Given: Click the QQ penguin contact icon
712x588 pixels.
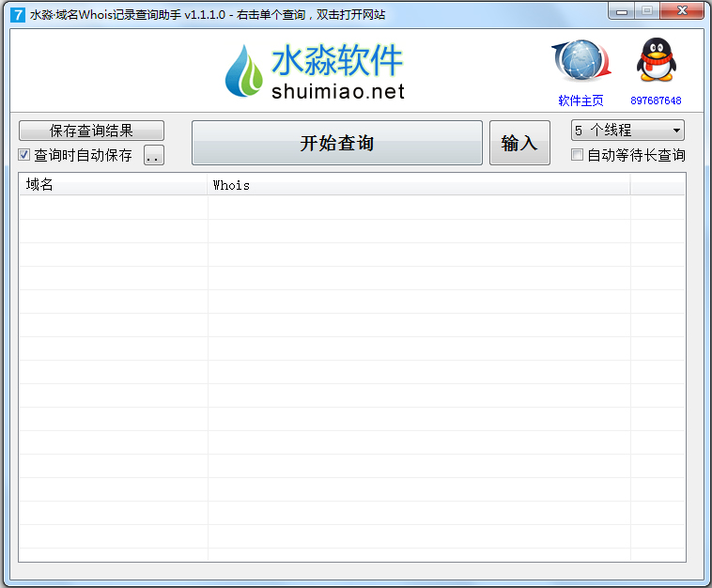Looking at the screenshot, I should (x=657, y=60).
